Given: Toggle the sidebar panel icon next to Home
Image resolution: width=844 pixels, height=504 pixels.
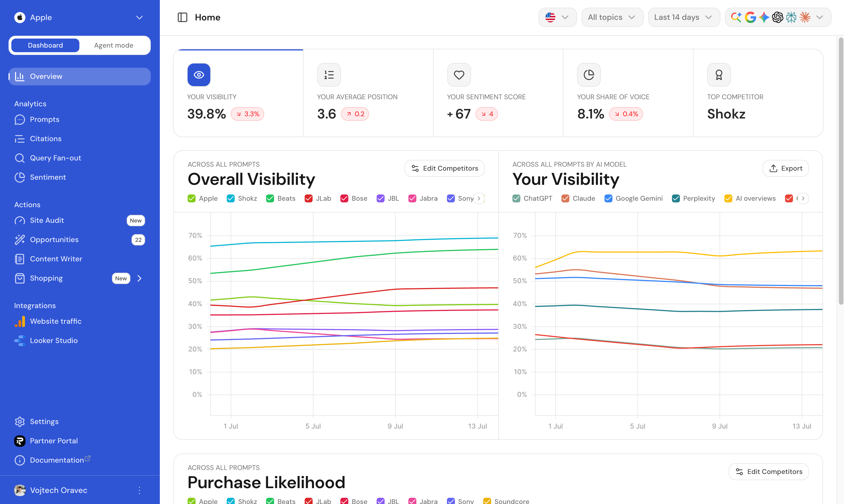Looking at the screenshot, I should [x=182, y=17].
